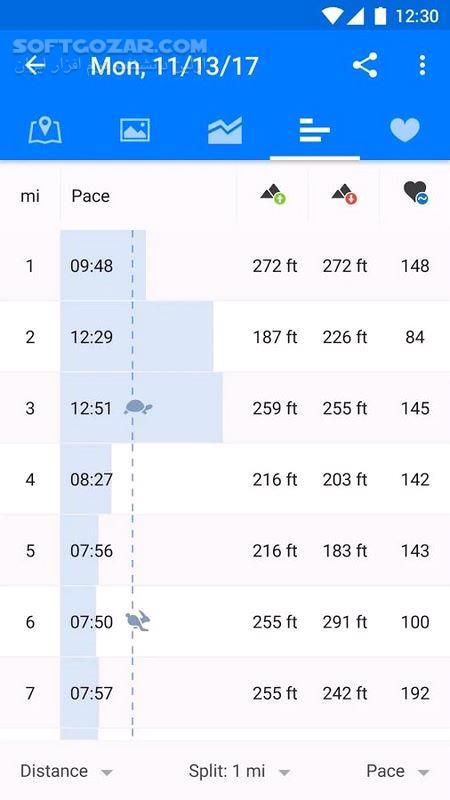Tap the date title Mon, 11/13/17
The height and width of the screenshot is (800, 450).
pos(174,66)
